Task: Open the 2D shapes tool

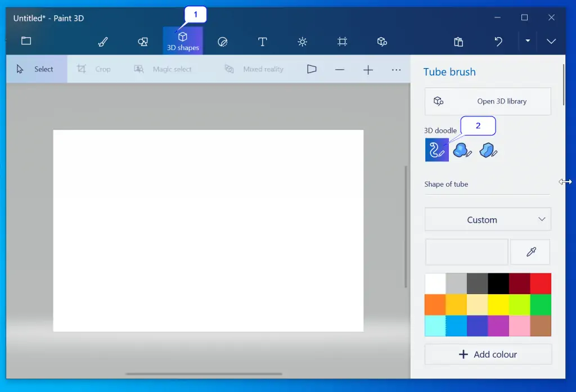Action: tap(143, 42)
